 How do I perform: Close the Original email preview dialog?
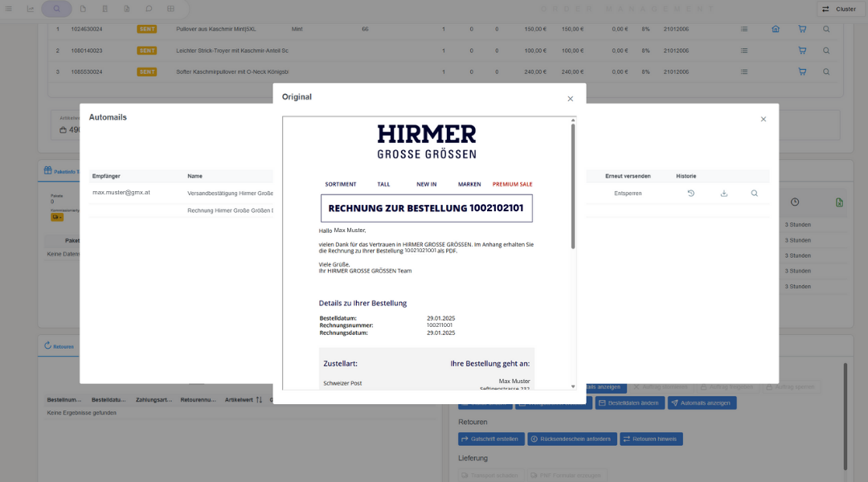click(570, 99)
